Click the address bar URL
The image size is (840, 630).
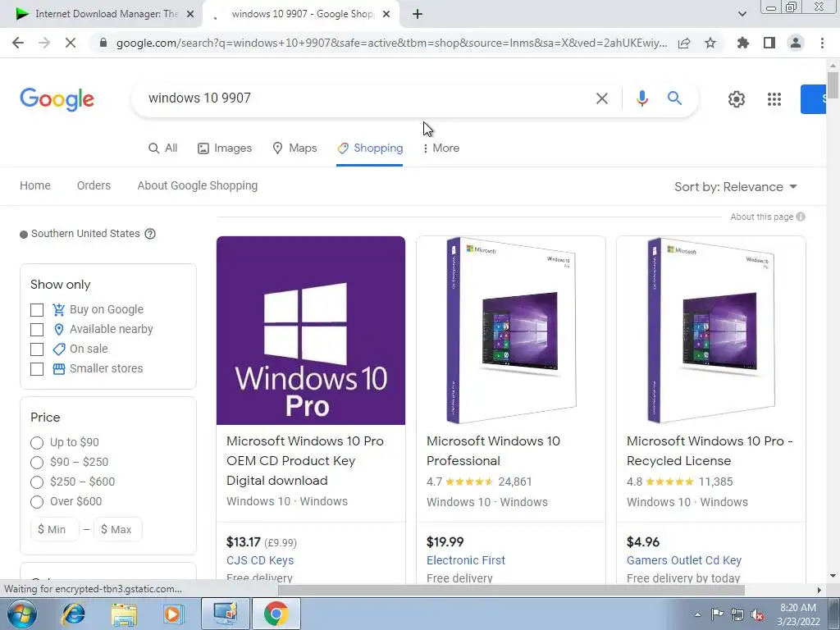pyautogui.click(x=391, y=43)
